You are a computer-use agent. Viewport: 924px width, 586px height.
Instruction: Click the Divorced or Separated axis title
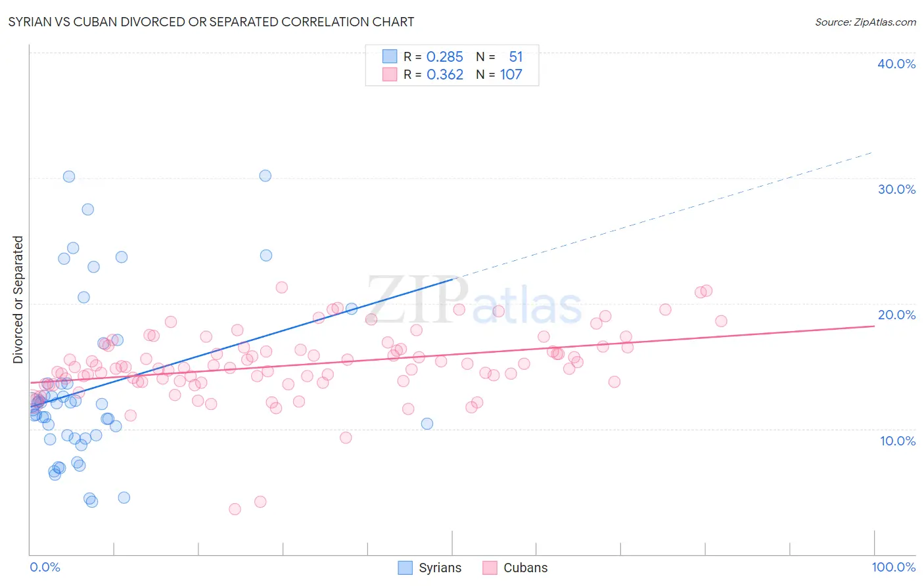point(18,300)
